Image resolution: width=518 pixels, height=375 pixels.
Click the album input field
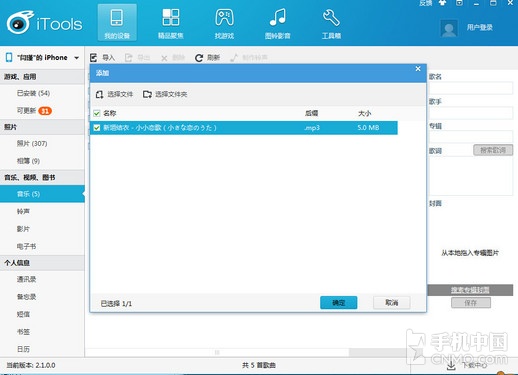471,137
